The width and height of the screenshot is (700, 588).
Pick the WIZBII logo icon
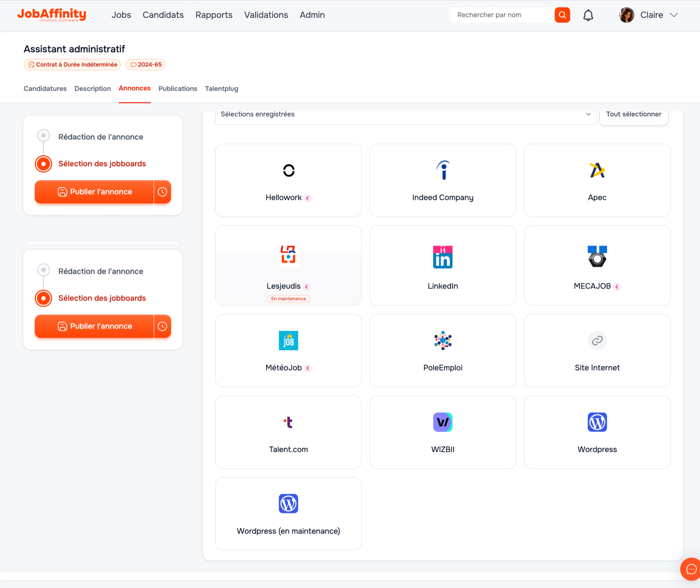443,422
